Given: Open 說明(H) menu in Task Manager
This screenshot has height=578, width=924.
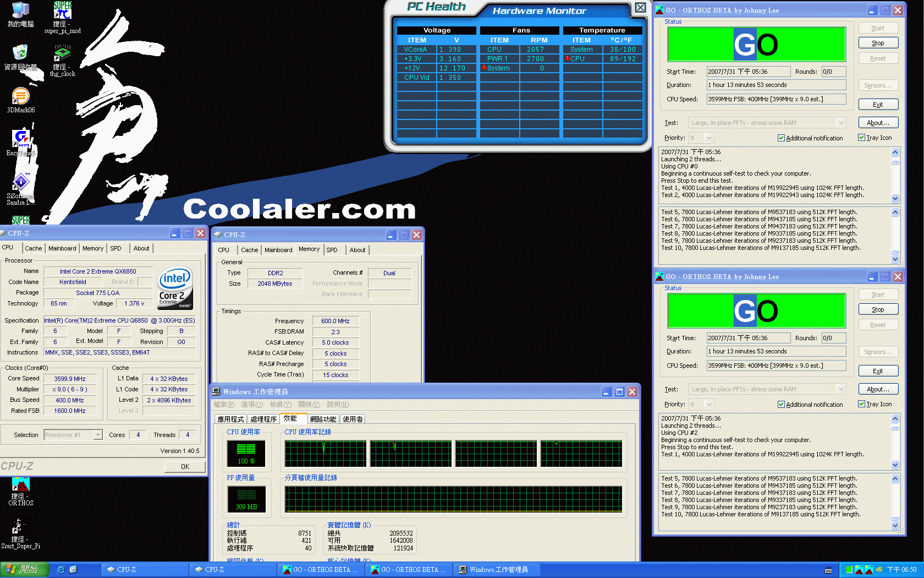Looking at the screenshot, I should click(x=337, y=405).
